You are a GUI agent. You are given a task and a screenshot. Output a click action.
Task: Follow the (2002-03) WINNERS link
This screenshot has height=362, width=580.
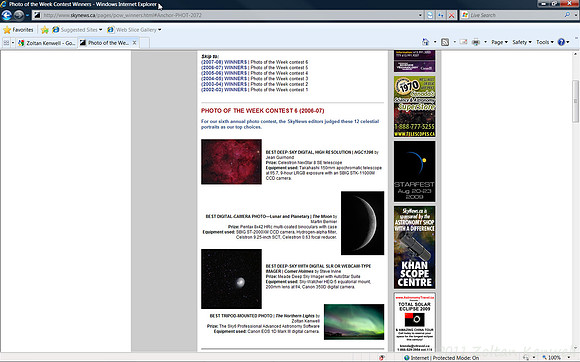click(x=224, y=90)
